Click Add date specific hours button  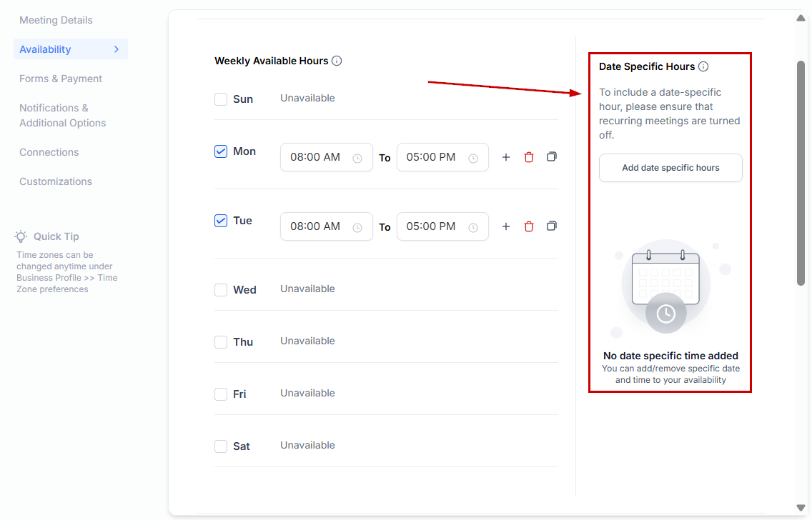[x=670, y=168]
